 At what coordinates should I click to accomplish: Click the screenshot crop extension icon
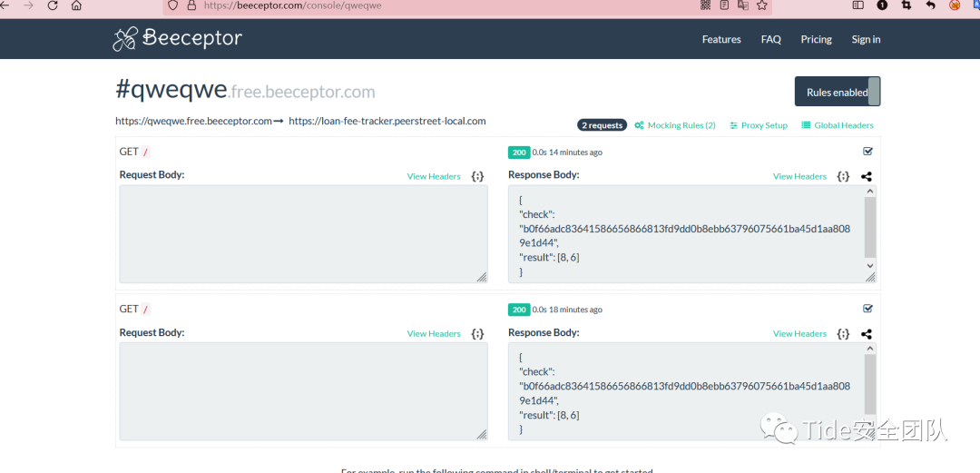906,5
